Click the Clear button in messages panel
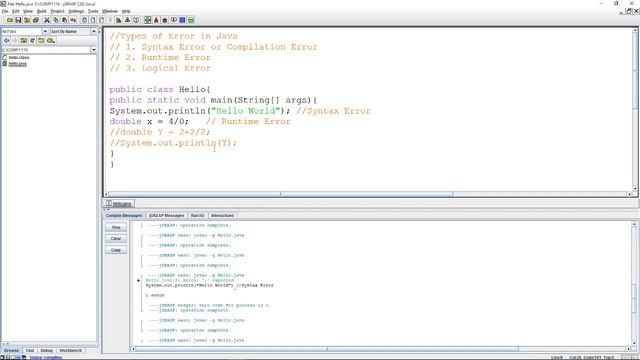This screenshot has height=360, width=640. 116,238
